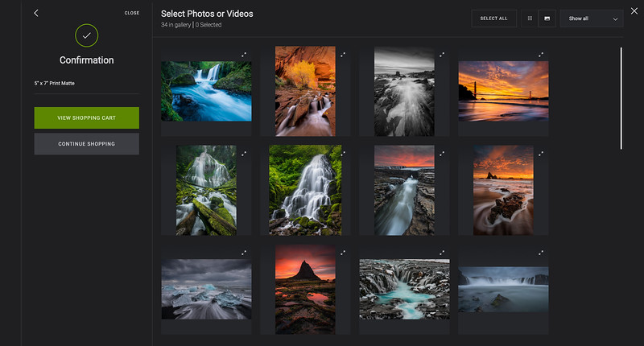644x346 pixels.
Task: Select the black-and-white seascape thumbnail
Action: 404,91
